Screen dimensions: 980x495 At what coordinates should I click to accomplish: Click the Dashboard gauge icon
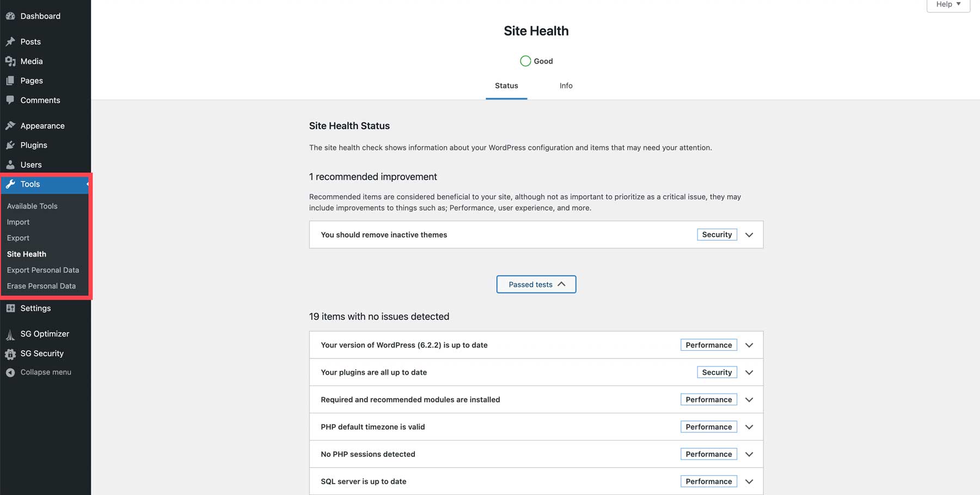pos(10,16)
